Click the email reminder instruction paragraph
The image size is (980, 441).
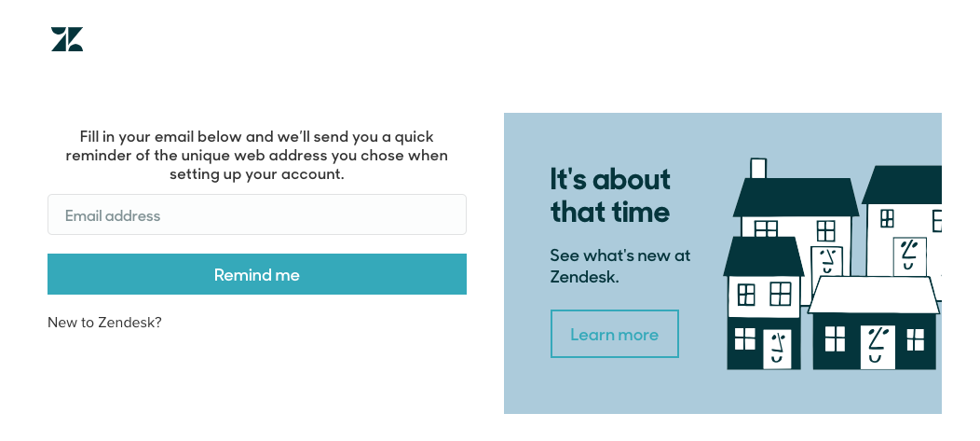point(257,156)
